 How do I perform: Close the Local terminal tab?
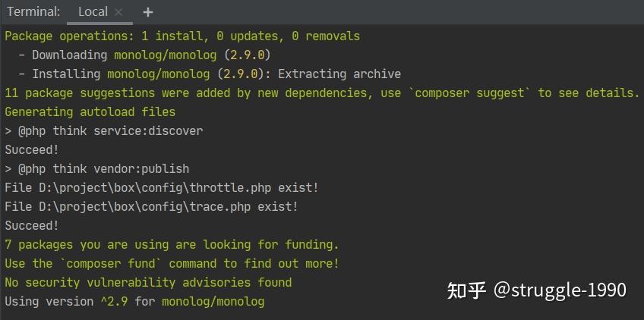click(118, 12)
